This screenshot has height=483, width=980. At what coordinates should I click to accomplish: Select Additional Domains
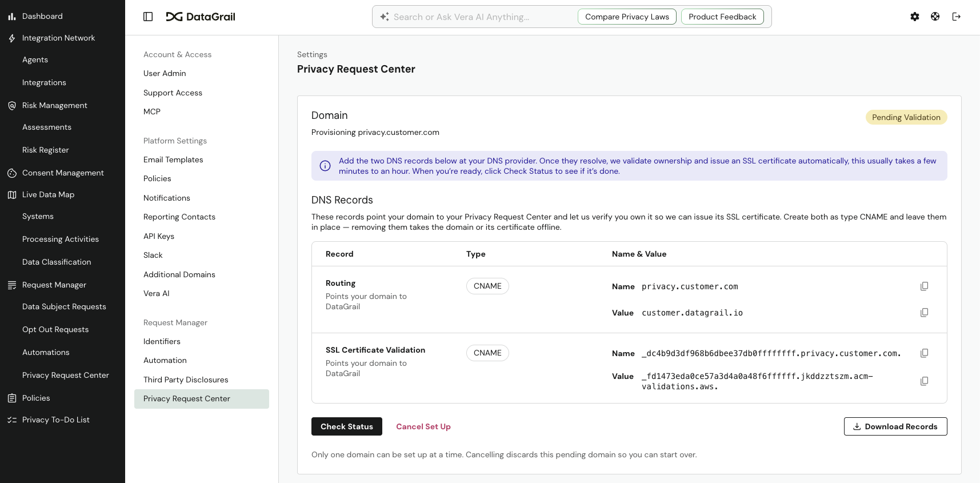point(179,275)
